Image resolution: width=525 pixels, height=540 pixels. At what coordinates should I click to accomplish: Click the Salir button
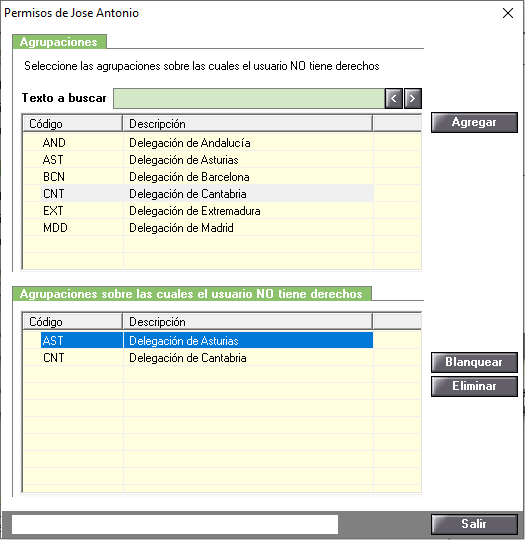click(474, 524)
